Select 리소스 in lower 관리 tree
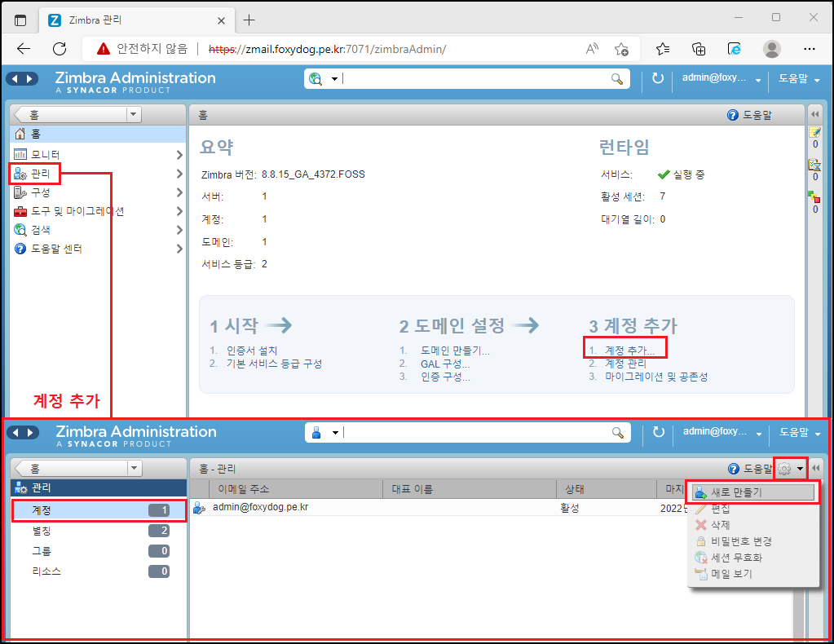The height and width of the screenshot is (644, 834). point(99,571)
